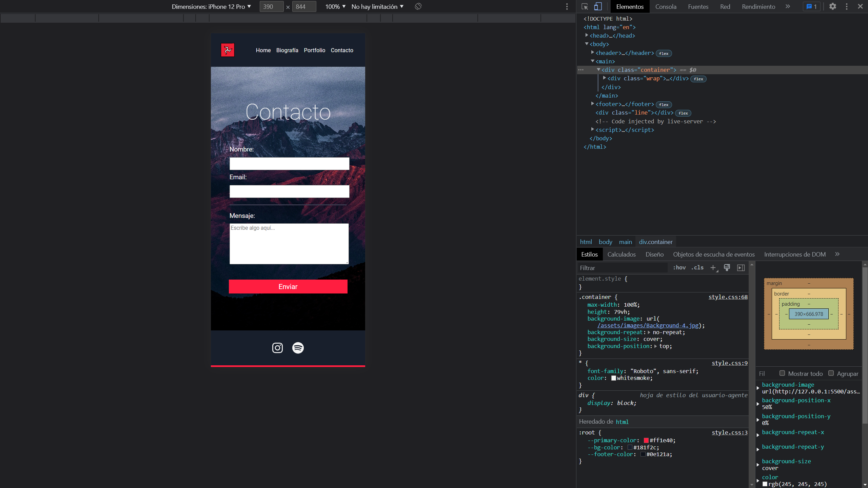Click the div.container breadcrumb
The width and height of the screenshot is (868, 488).
tap(655, 242)
